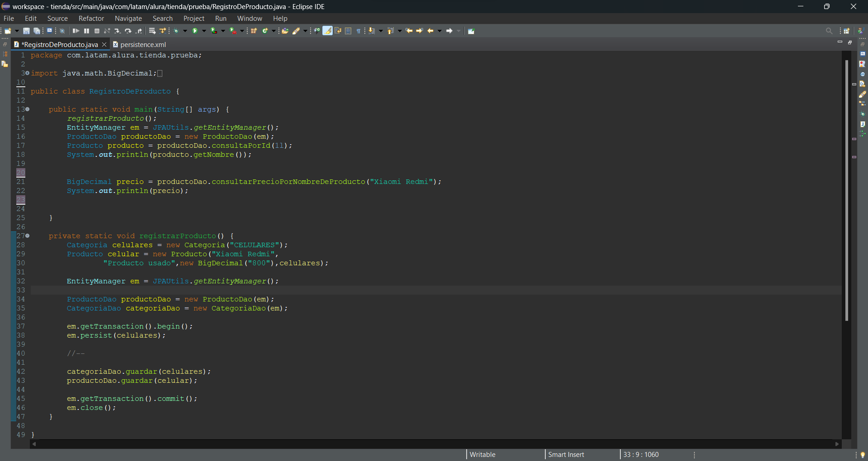Click the tip lightbulb in status bar
Screen dimensions: 868x461
point(863,455)
